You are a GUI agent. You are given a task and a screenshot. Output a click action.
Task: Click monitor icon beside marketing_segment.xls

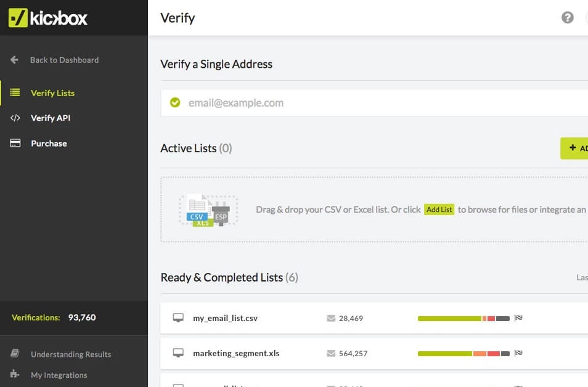click(x=178, y=353)
